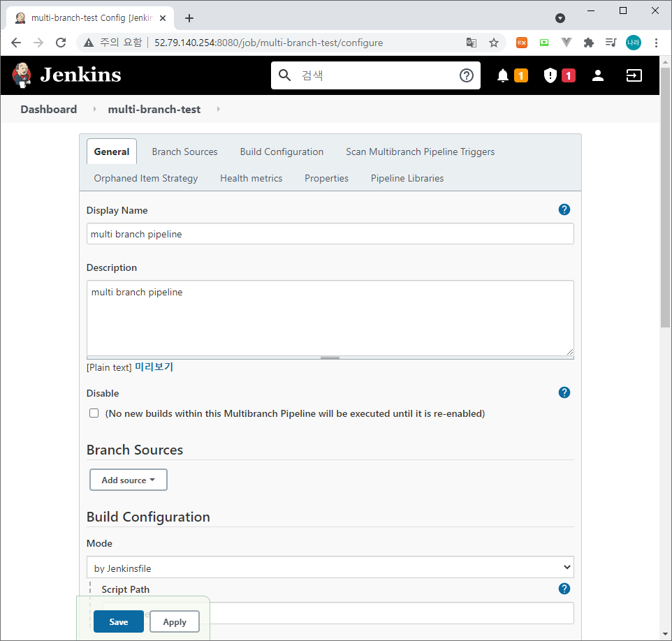The height and width of the screenshot is (641, 672).
Task: Switch to Build Configuration tab
Action: click(x=282, y=152)
